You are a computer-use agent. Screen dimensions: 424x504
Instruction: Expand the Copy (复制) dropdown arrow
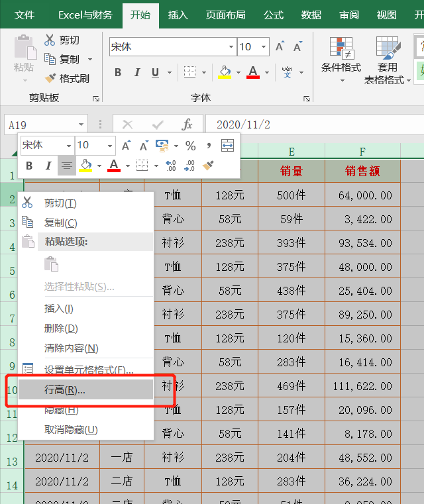(x=90, y=60)
